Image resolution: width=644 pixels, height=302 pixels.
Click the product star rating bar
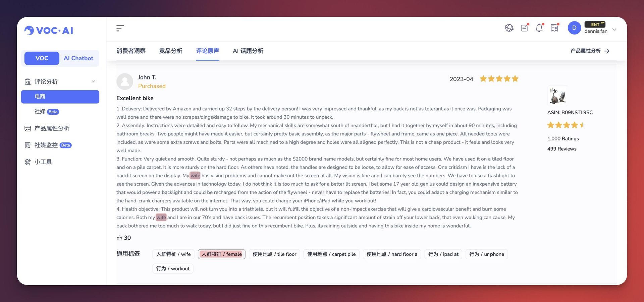point(566,125)
